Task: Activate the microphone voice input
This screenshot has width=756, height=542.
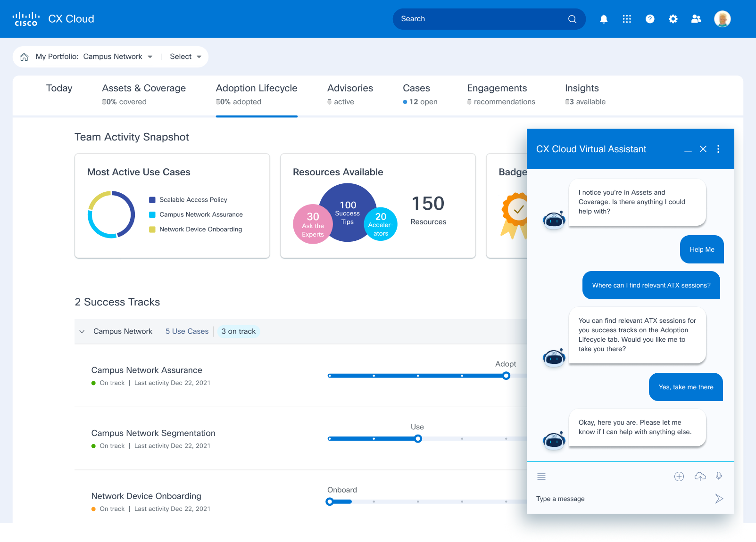Action: coord(719,476)
